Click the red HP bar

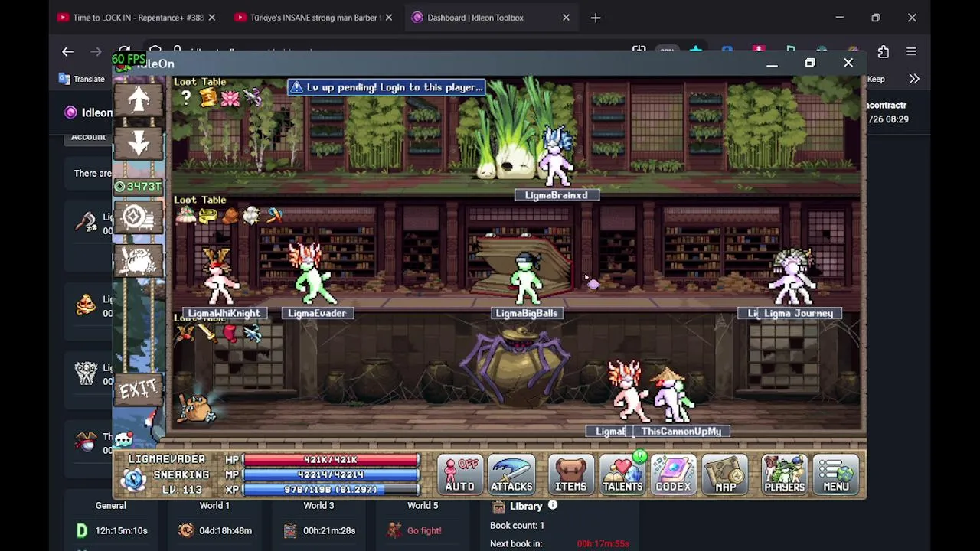331,460
